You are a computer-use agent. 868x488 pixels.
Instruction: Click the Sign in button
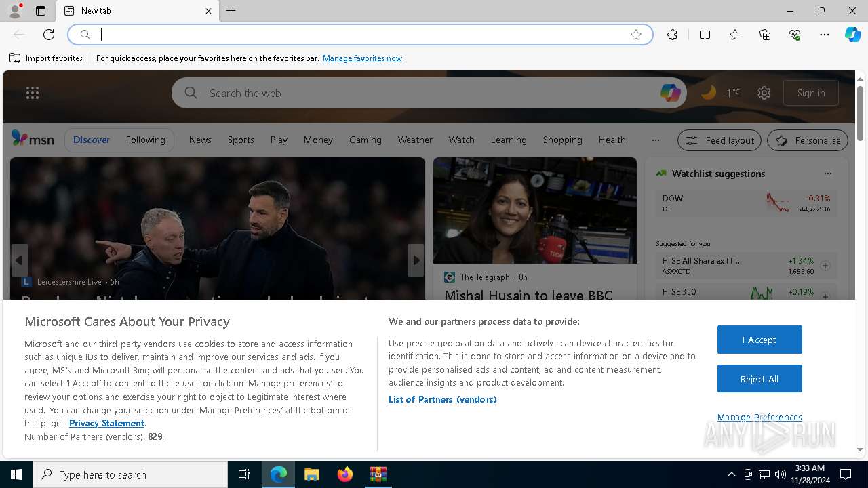coord(811,93)
